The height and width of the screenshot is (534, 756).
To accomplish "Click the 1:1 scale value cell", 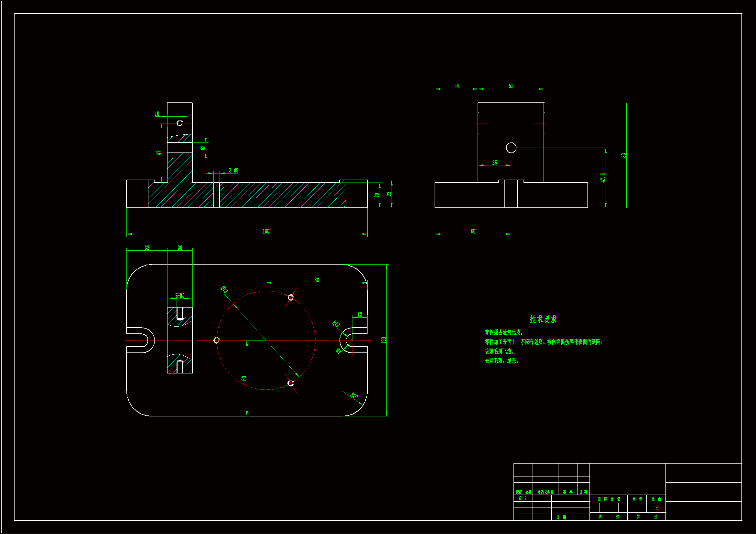I will point(656,508).
